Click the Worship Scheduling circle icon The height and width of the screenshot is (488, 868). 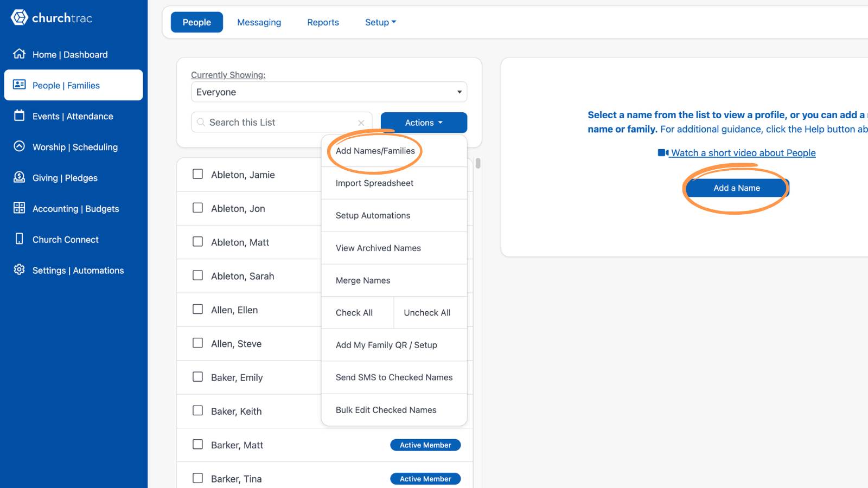pyautogui.click(x=20, y=146)
